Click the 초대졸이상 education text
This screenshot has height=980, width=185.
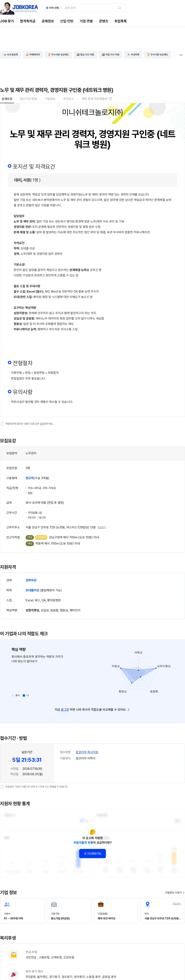[x=32, y=590]
